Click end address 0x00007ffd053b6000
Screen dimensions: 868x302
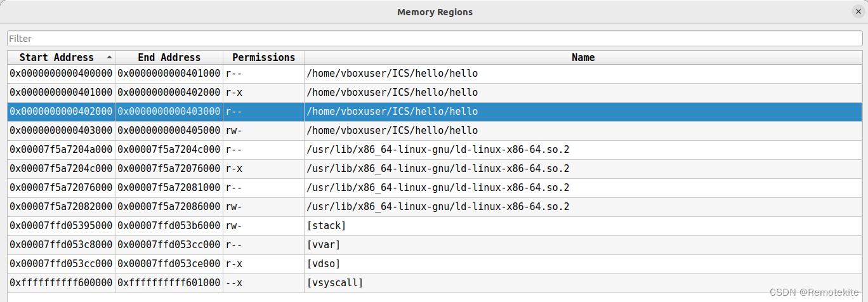(x=169, y=226)
